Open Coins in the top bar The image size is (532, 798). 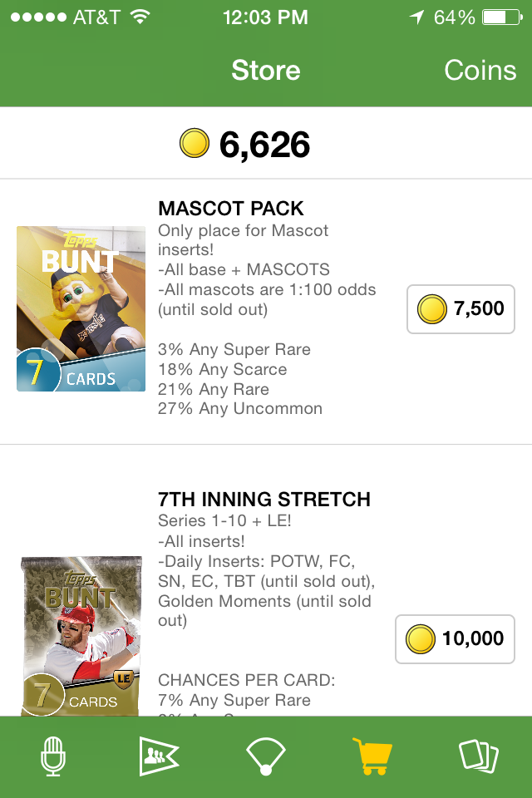480,71
